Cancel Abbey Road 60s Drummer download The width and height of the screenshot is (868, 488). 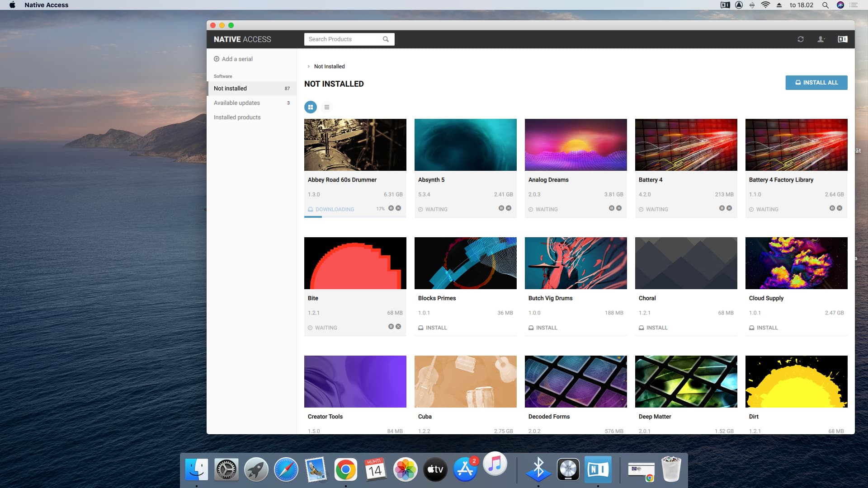398,208
